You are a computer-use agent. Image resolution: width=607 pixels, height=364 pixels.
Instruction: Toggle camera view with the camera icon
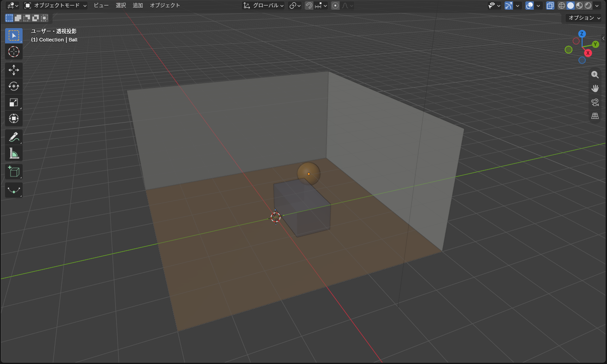coord(595,102)
